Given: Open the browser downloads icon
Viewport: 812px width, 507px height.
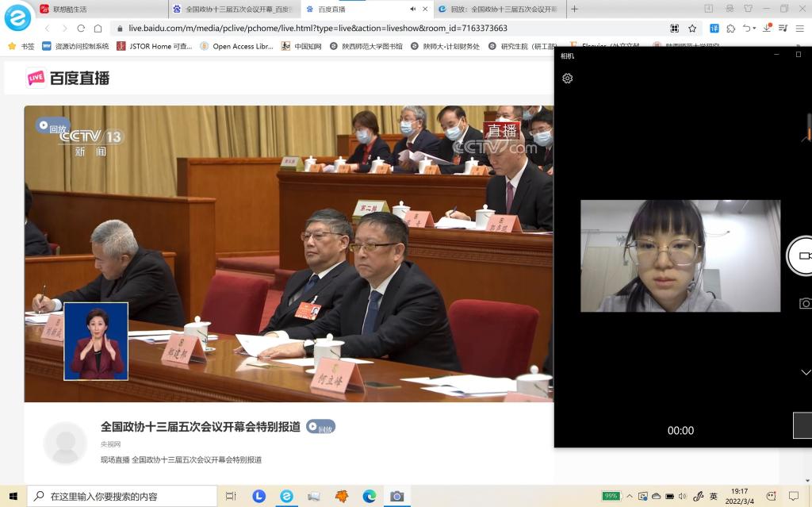Looking at the screenshot, I should pyautogui.click(x=768, y=28).
